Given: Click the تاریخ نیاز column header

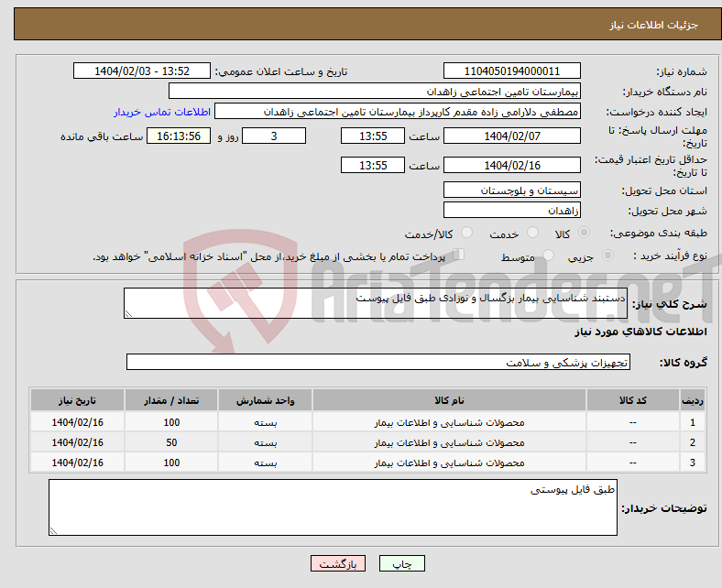Looking at the screenshot, I should pyautogui.click(x=78, y=401).
